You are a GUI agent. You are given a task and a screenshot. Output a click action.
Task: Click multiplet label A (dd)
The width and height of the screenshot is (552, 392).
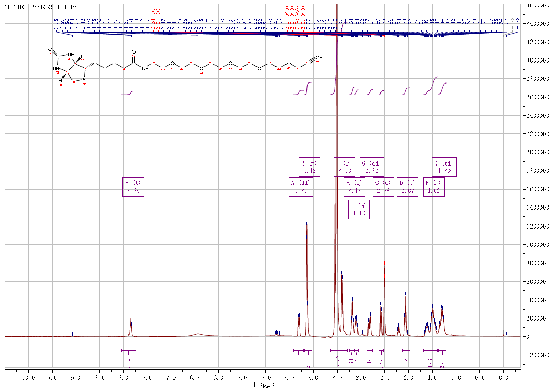click(x=301, y=187)
